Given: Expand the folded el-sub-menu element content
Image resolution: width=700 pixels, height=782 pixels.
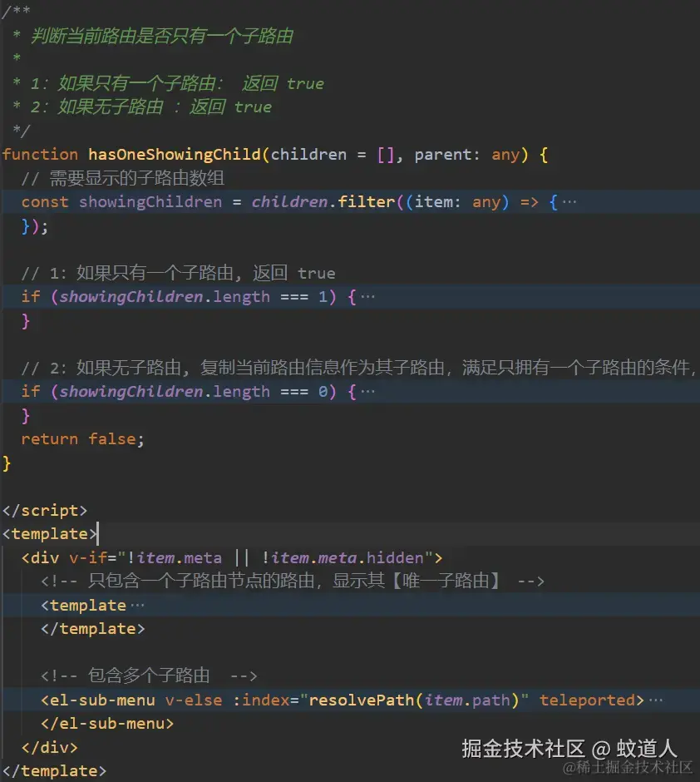Looking at the screenshot, I should (654, 700).
